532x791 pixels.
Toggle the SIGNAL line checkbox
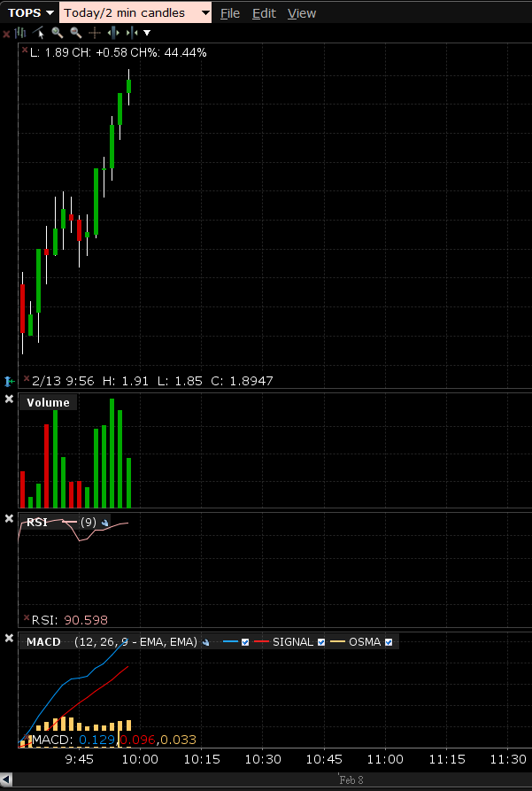(321, 642)
